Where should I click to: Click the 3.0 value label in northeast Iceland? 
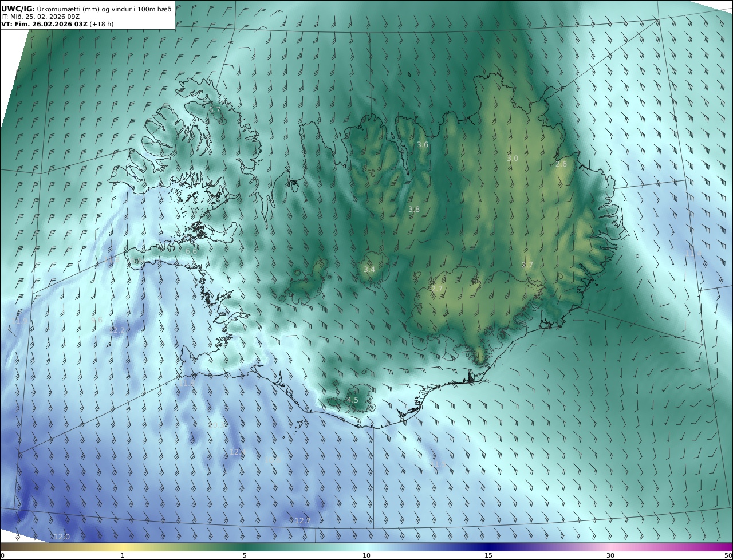tap(513, 159)
